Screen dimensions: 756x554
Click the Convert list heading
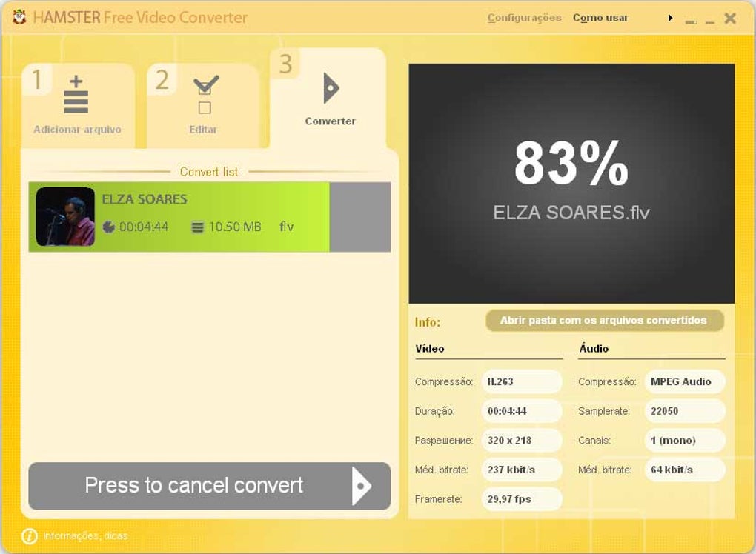pyautogui.click(x=209, y=172)
